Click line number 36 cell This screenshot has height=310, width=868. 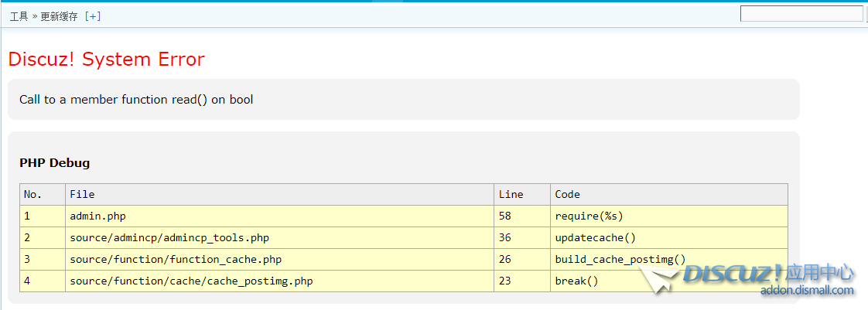[522, 237]
